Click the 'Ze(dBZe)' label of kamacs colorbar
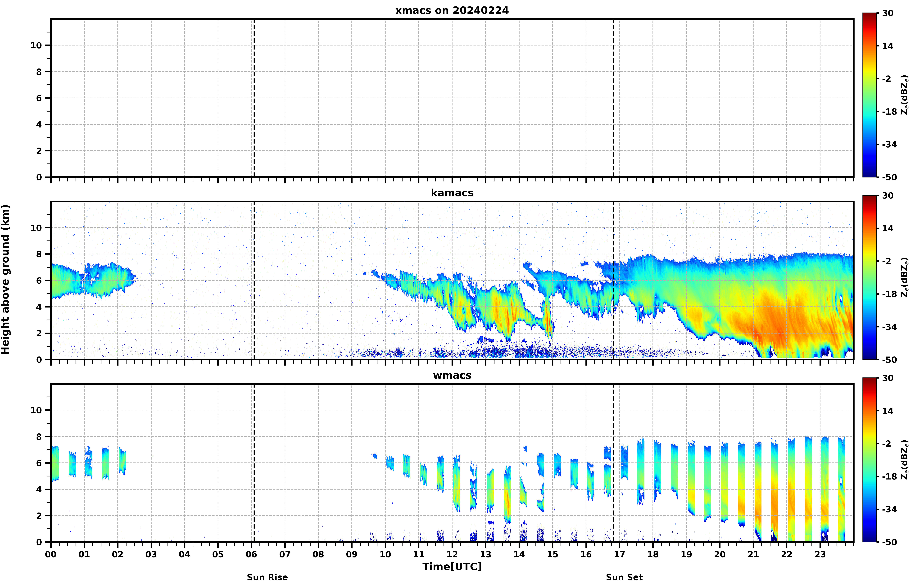Image resolution: width=915 pixels, height=588 pixels. click(905, 278)
